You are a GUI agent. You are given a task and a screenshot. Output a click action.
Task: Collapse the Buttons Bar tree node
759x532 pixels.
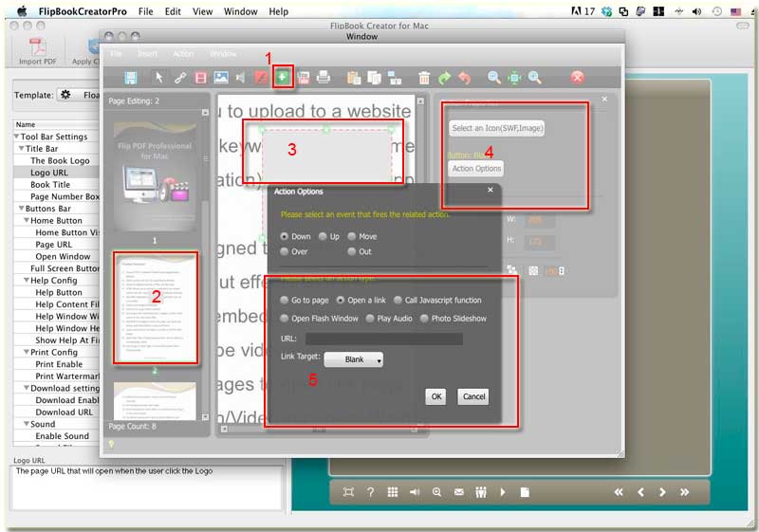coord(21,209)
